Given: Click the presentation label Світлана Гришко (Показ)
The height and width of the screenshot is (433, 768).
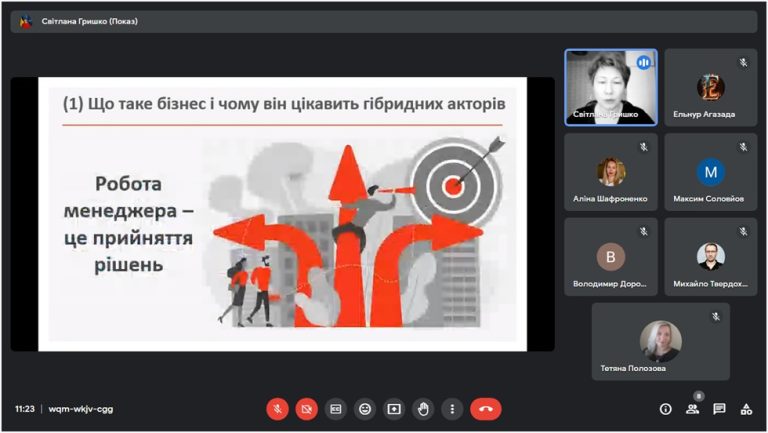Looking at the screenshot, I should pos(90,22).
